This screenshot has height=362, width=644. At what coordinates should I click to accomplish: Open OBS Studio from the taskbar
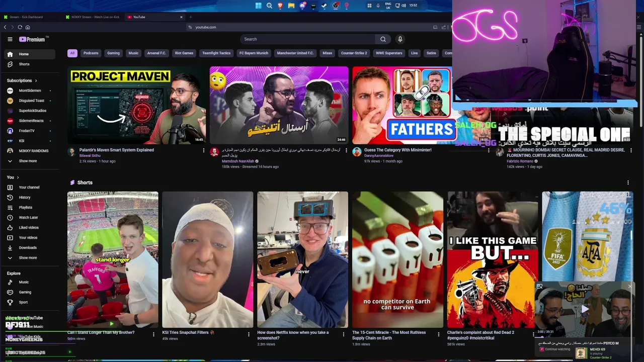pos(336,6)
